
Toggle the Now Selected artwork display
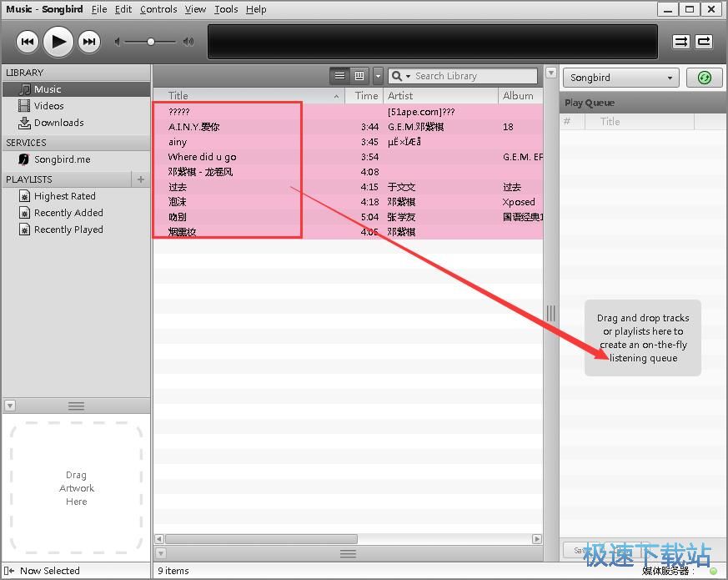tap(9, 571)
